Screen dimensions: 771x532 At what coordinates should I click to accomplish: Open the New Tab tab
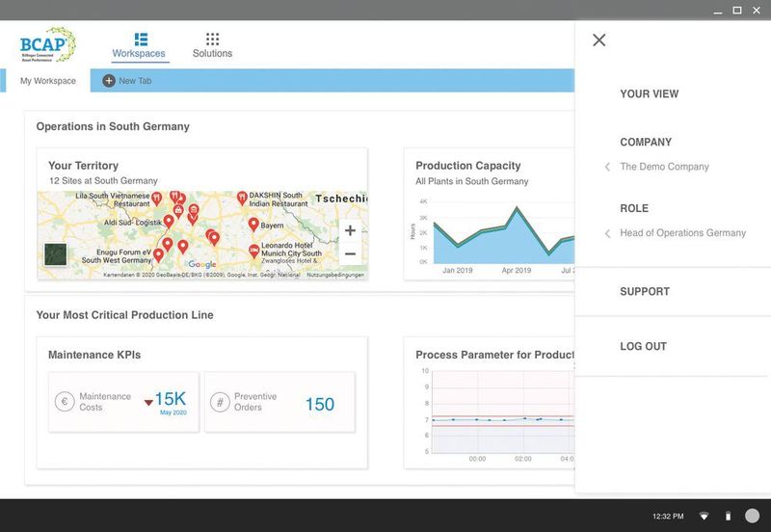(127, 81)
